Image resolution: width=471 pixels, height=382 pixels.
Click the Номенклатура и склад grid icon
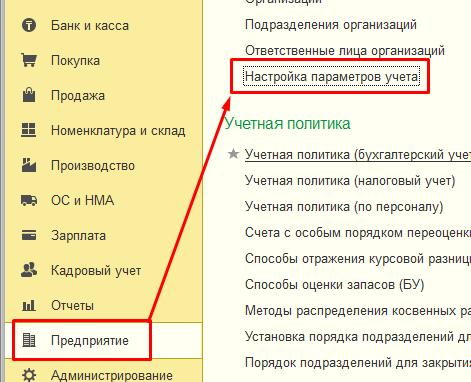click(29, 130)
